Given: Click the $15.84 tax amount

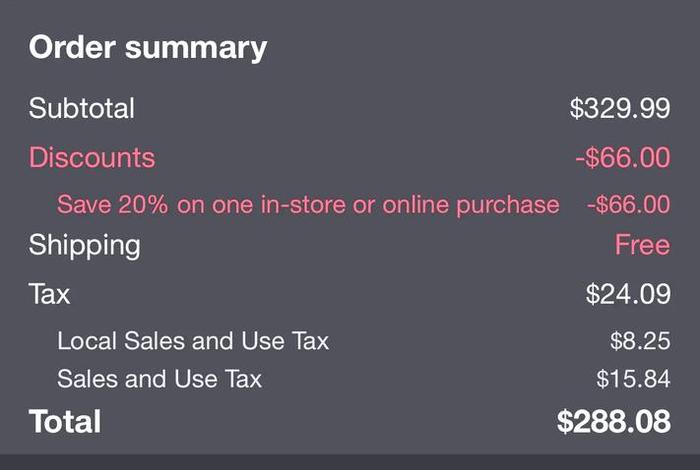Looking at the screenshot, I should coord(633,379).
